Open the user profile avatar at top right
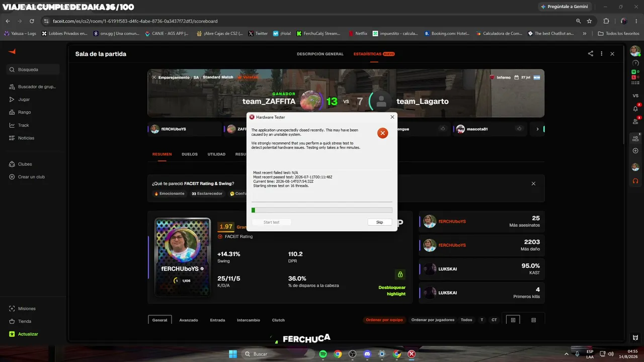The height and width of the screenshot is (362, 644). pos(635,51)
